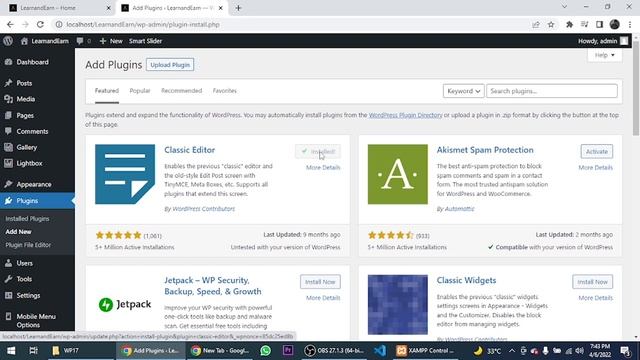Screen dimensions: 640x360
Task: Click the Upload Plugin button
Action: 170,65
